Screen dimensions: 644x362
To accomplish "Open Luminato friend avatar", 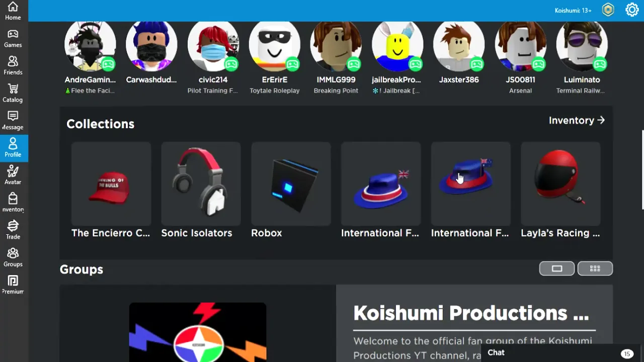I will coord(582,46).
